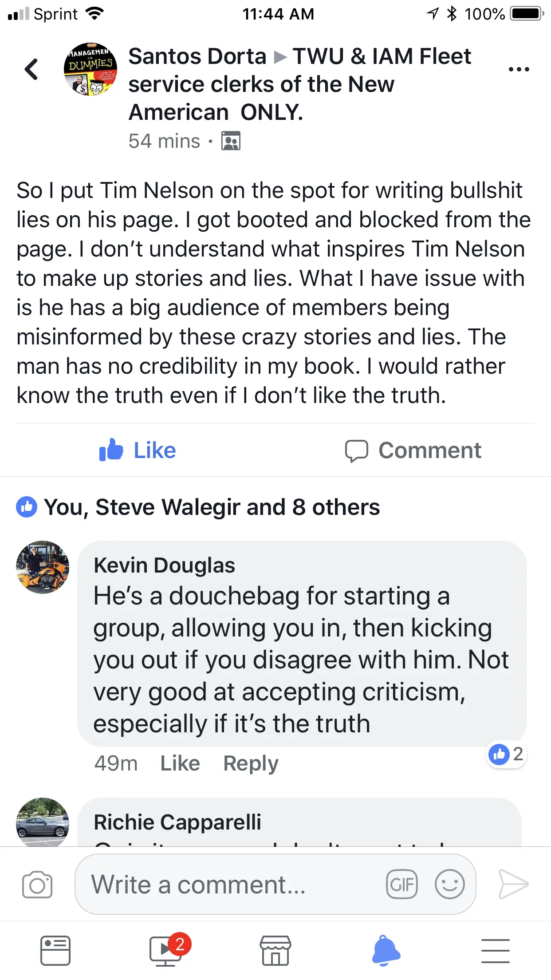
Task: Open Kevin Douglas's profile picture
Action: click(43, 567)
